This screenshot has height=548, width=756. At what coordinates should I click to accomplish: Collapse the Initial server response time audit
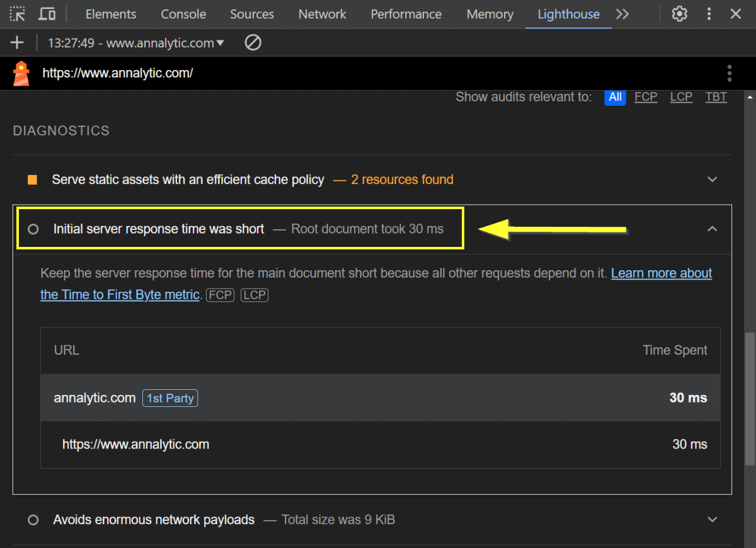(x=713, y=229)
